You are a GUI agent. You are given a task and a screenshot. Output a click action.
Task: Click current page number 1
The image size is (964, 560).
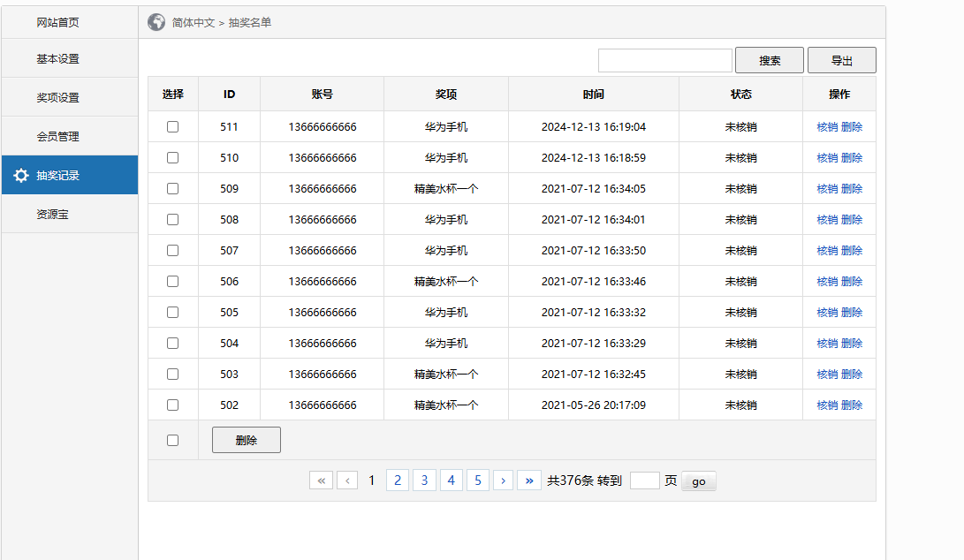(x=371, y=481)
